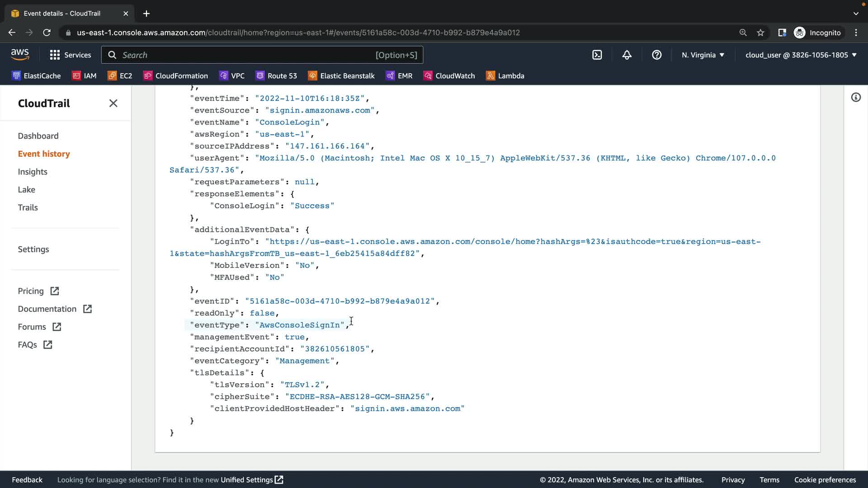
Task: Focus the AWS services search field
Action: [262, 55]
